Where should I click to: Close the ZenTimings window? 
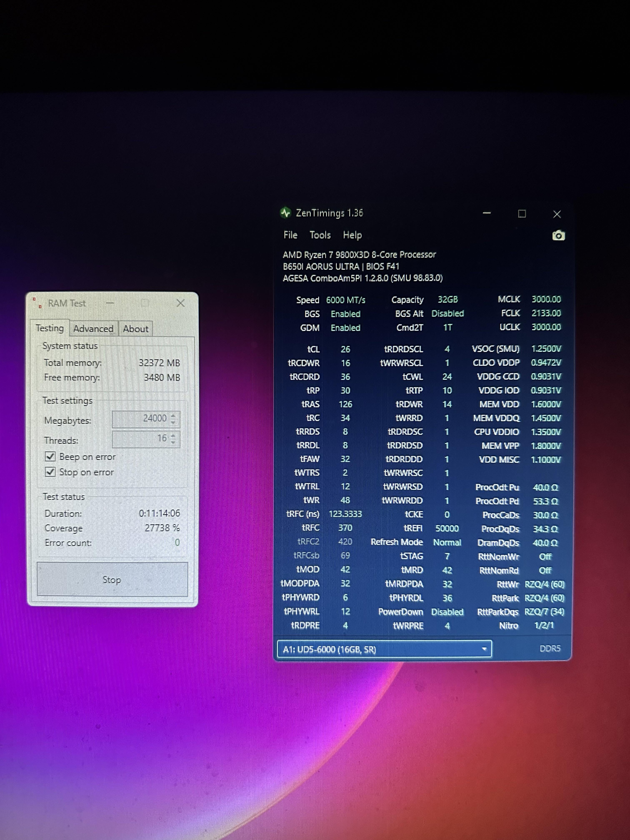(x=557, y=214)
